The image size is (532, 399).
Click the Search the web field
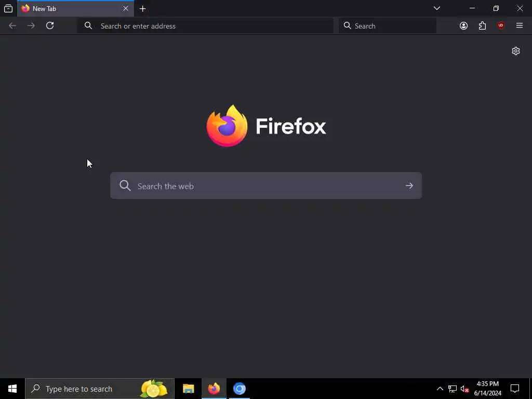coord(266,185)
